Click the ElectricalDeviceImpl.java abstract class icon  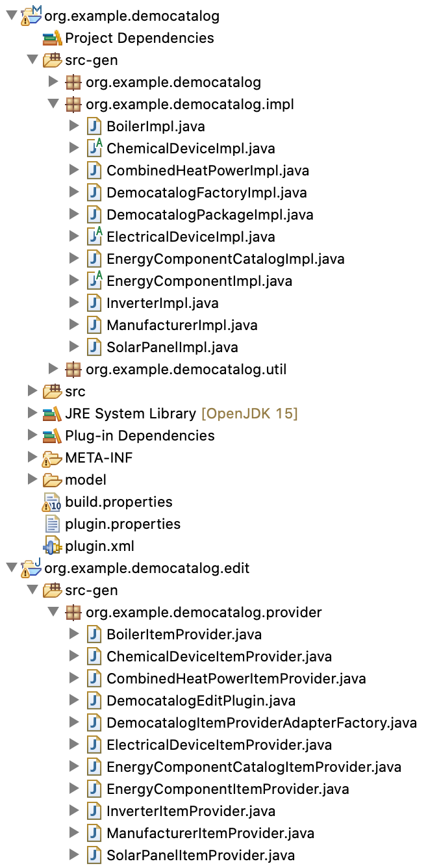[95, 236]
